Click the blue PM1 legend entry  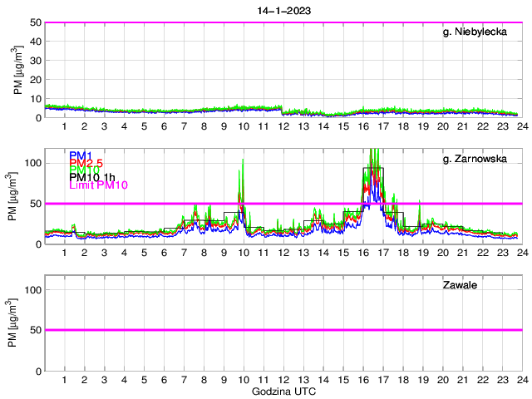coord(81,155)
